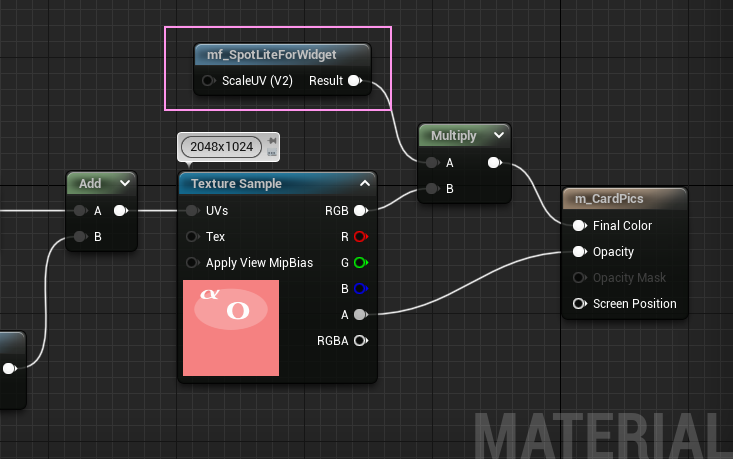The height and width of the screenshot is (459, 733).
Task: Click the Screen Position input pin
Action: tap(580, 304)
